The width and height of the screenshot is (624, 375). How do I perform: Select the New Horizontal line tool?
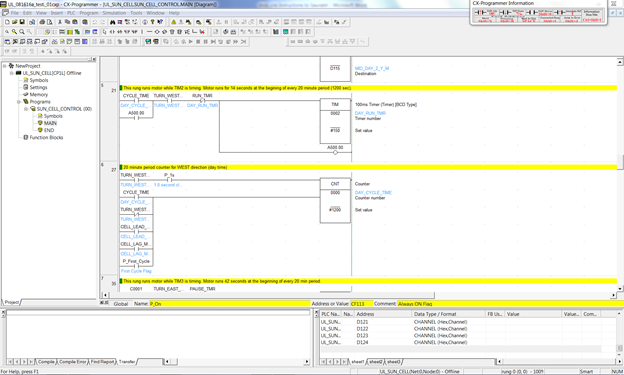[x=149, y=32]
